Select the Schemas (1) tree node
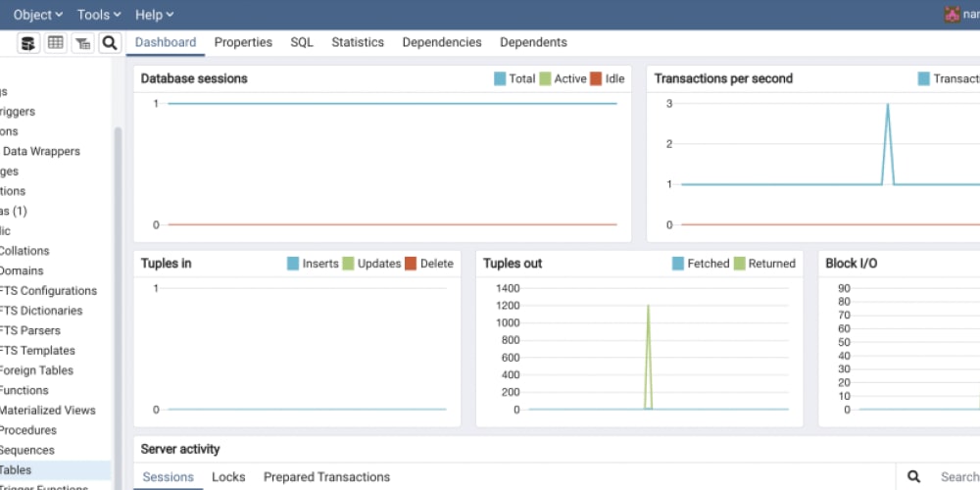 13,211
